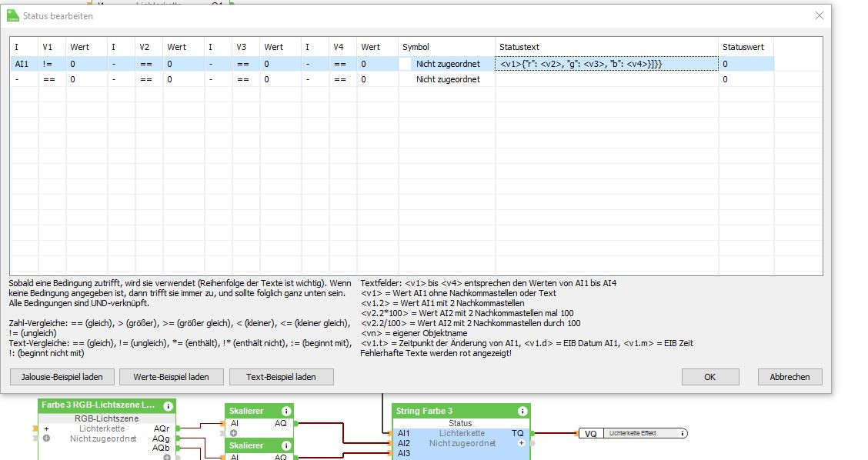This screenshot has height=460, width=868.
Task: Click the Status bearbeiten dialog title icon
Action: 12,15
